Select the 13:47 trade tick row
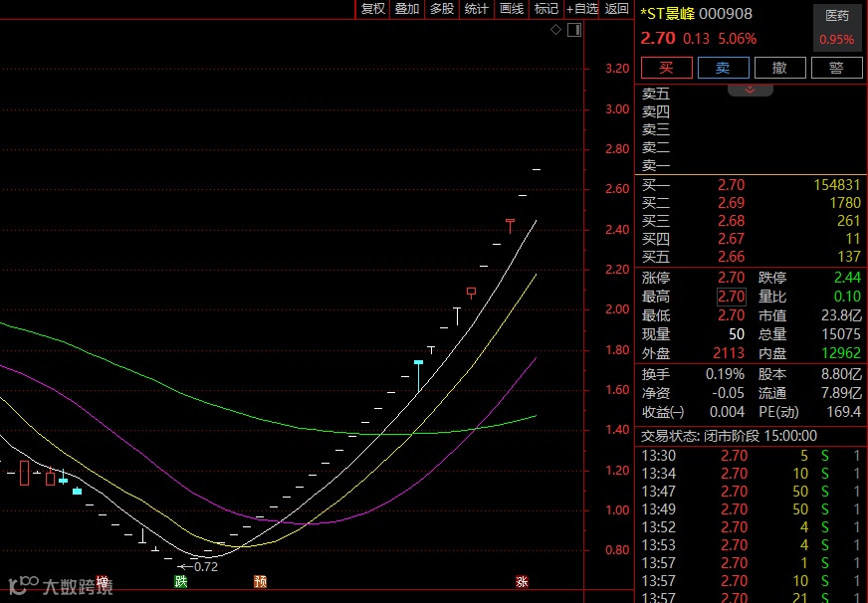The width and height of the screenshot is (868, 603). click(752, 492)
